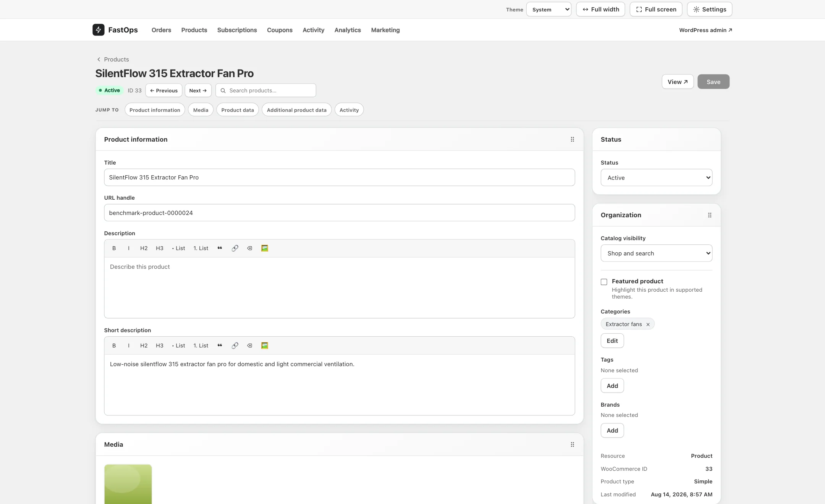Insert link in Short description toolbar
825x504 pixels.
(235, 346)
